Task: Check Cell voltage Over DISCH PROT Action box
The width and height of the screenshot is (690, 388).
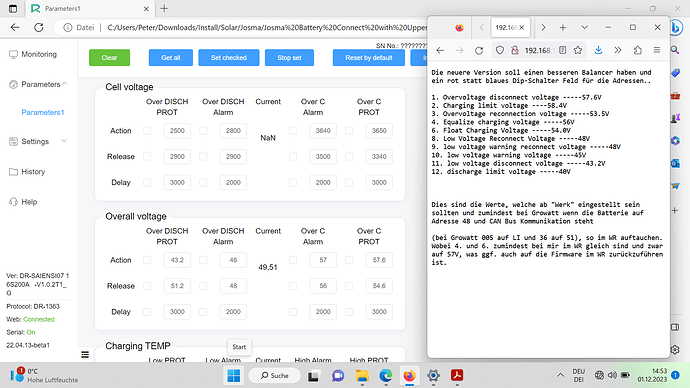Action: pos(147,131)
